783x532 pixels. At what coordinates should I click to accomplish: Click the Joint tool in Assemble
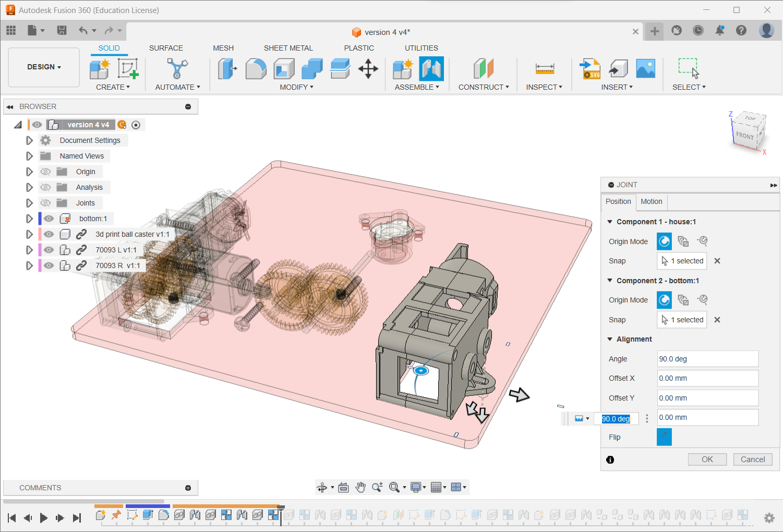click(431, 69)
